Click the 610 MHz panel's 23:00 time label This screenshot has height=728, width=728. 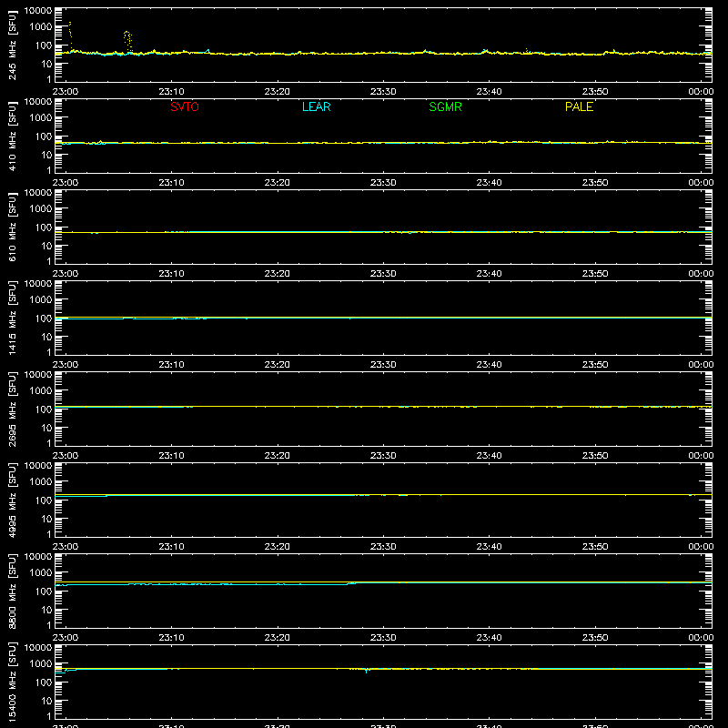coord(66,274)
